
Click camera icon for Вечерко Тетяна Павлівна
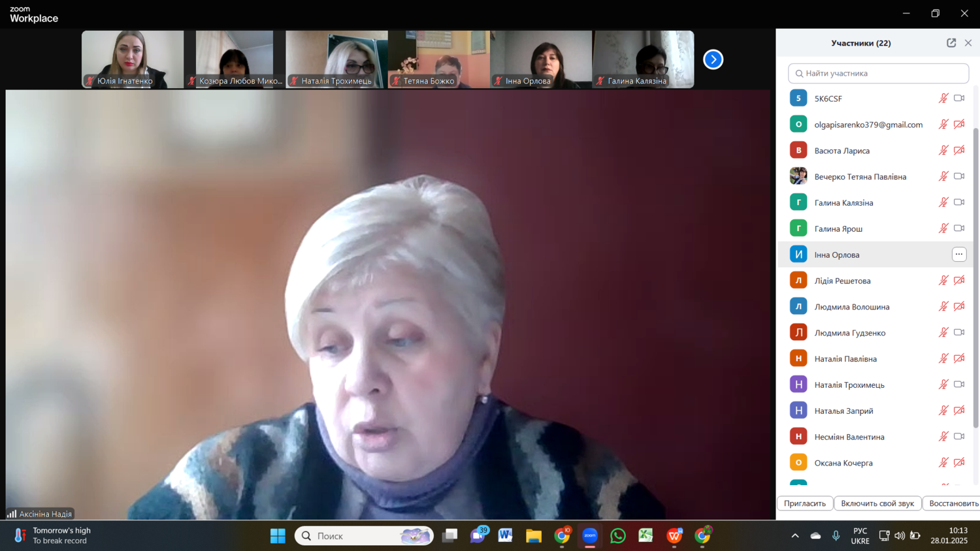[x=959, y=176]
